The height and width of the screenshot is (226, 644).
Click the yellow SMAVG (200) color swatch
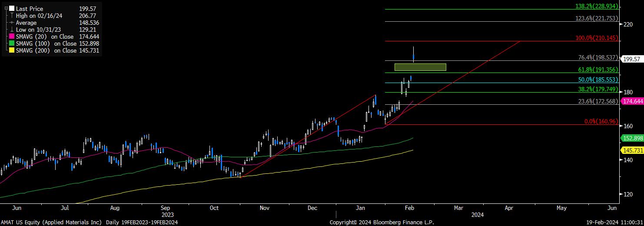(11, 50)
